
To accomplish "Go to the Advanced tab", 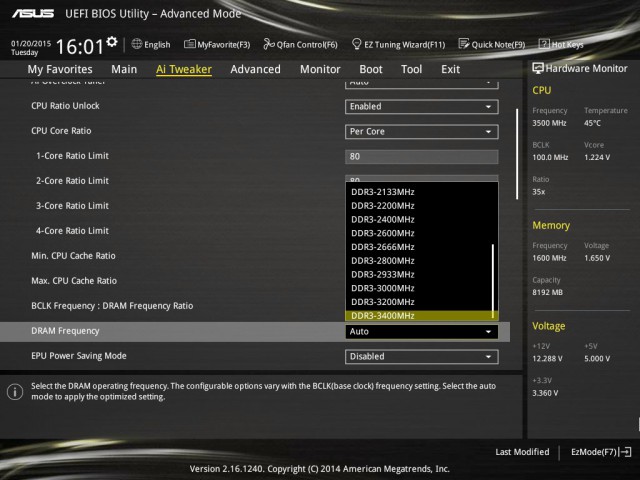I will coord(256,69).
